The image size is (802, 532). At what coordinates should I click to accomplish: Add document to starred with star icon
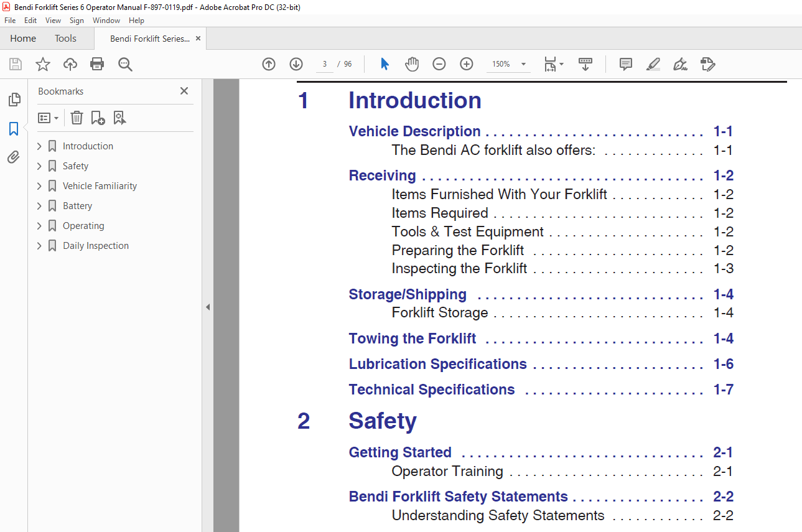(x=42, y=64)
